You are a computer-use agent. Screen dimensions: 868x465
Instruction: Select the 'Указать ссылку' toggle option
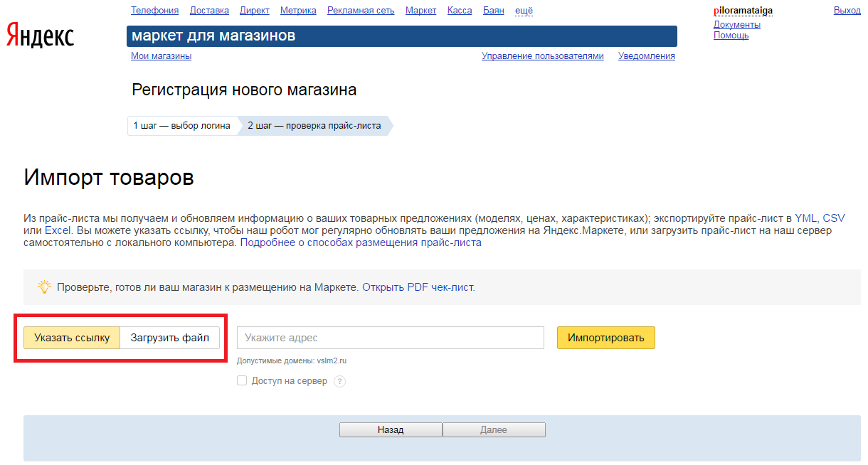(72, 338)
